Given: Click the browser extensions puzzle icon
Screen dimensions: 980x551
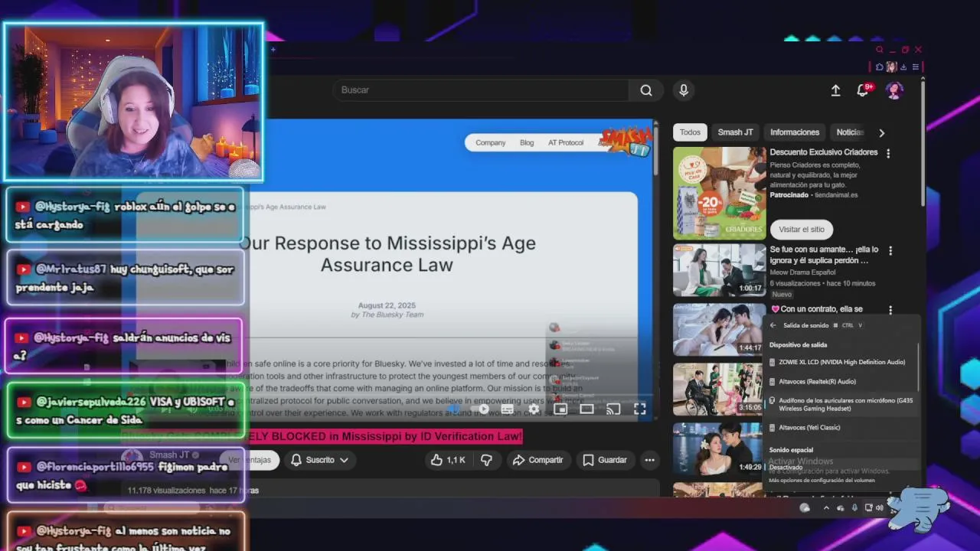Looking at the screenshot, I should pos(880,67).
